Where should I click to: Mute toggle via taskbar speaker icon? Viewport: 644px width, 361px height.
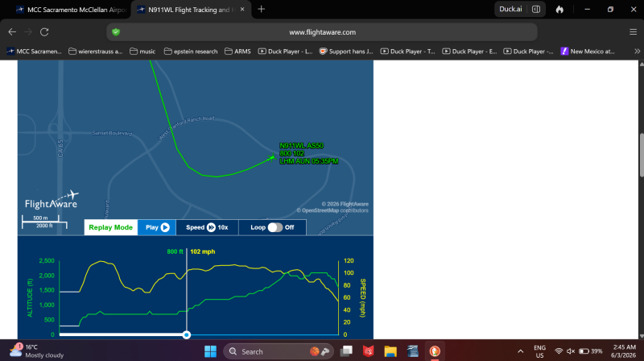[x=571, y=351]
